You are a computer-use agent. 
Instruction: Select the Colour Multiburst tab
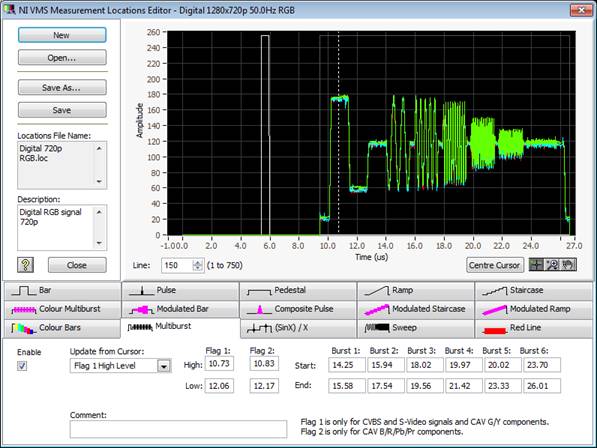62,309
